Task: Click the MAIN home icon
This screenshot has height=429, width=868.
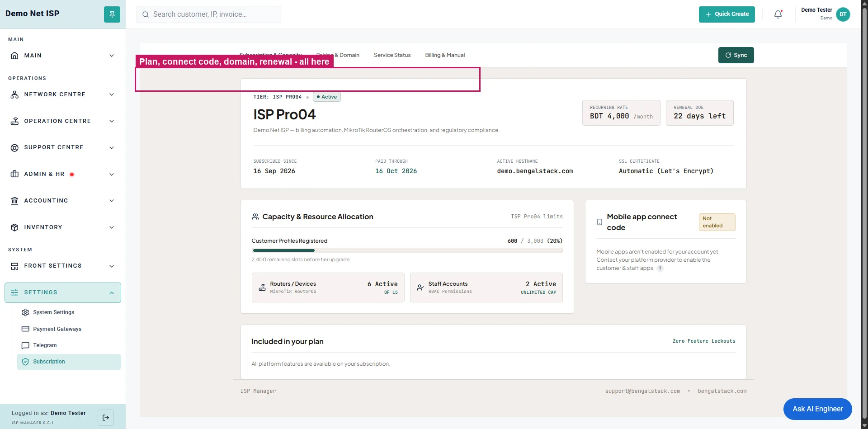Action: point(14,56)
